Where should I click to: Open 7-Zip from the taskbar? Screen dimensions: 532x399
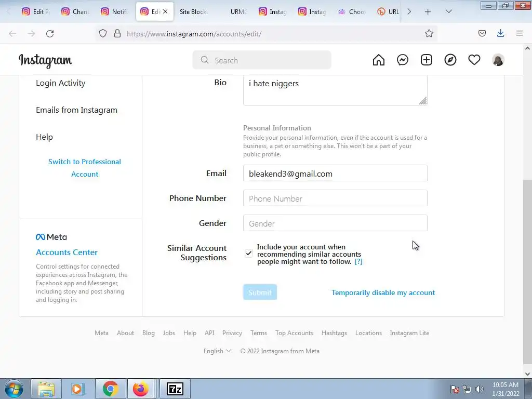(x=175, y=389)
